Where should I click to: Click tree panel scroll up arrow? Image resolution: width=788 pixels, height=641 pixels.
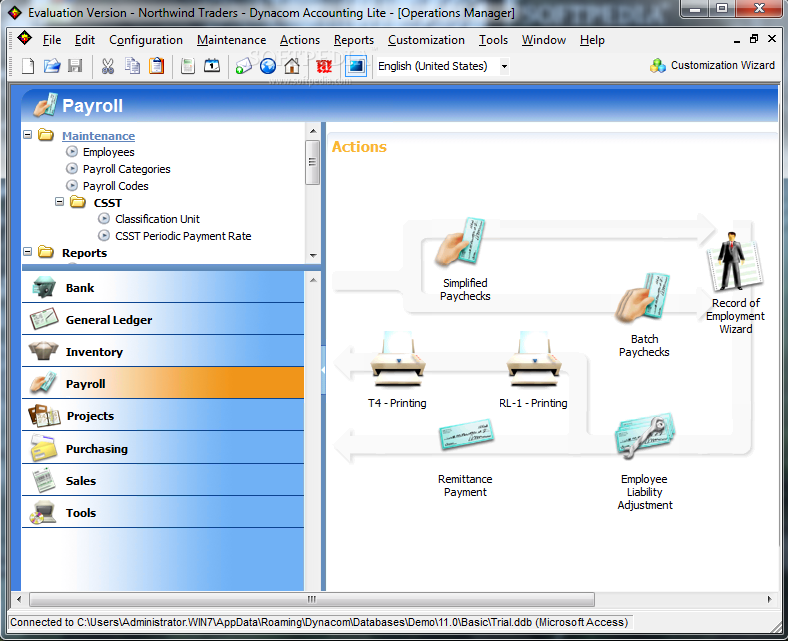coord(313,131)
